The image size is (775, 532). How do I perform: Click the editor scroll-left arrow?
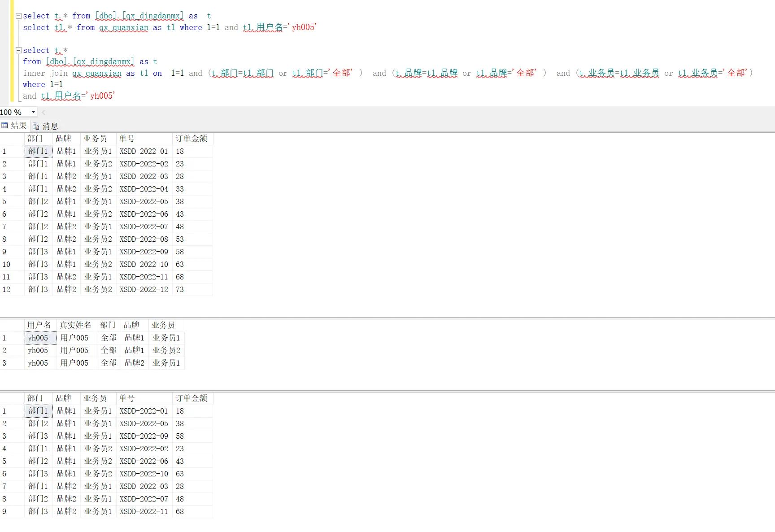[x=44, y=112]
